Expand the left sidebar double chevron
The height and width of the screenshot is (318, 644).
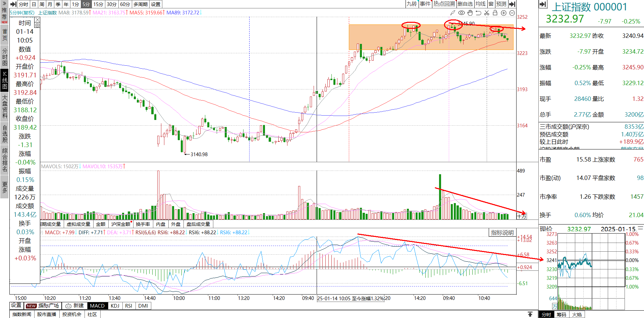tap(4, 3)
